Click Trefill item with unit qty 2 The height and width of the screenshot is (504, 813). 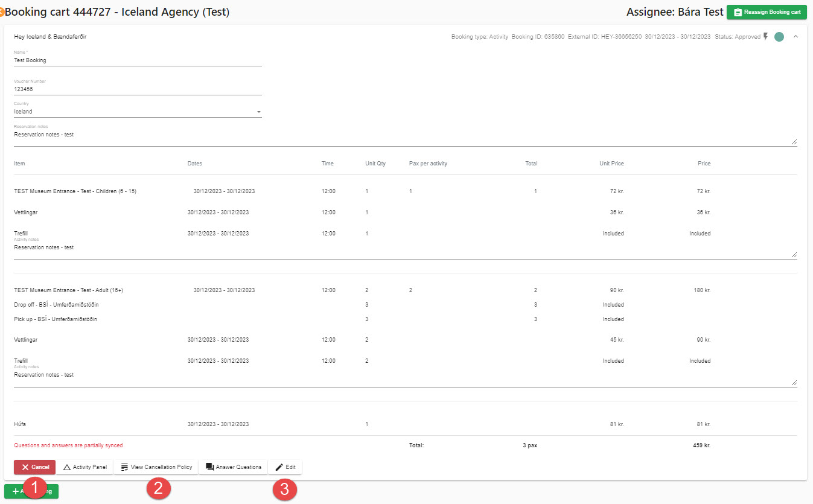[x=21, y=361]
